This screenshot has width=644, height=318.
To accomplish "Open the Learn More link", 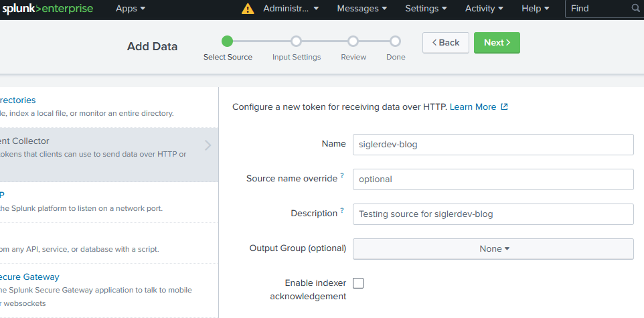I will point(473,107).
